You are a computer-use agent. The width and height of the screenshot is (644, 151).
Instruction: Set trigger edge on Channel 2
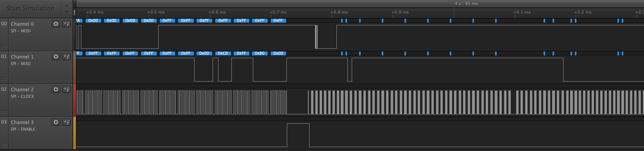coord(66,89)
